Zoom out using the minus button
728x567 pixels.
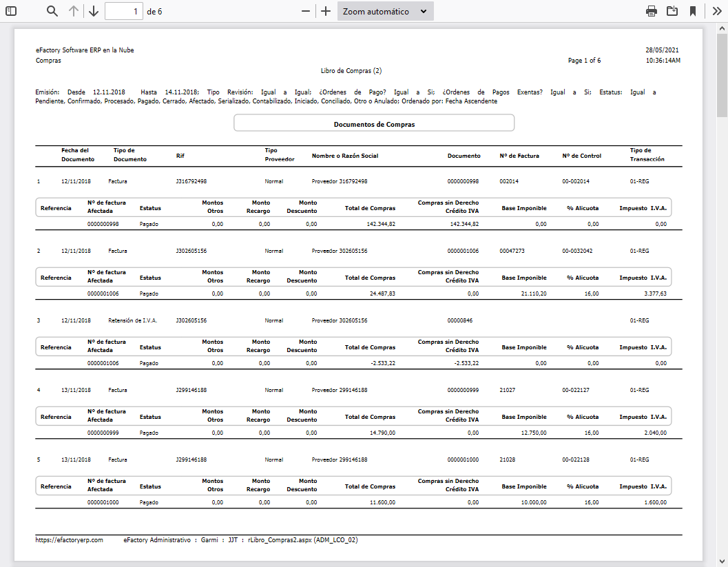306,11
